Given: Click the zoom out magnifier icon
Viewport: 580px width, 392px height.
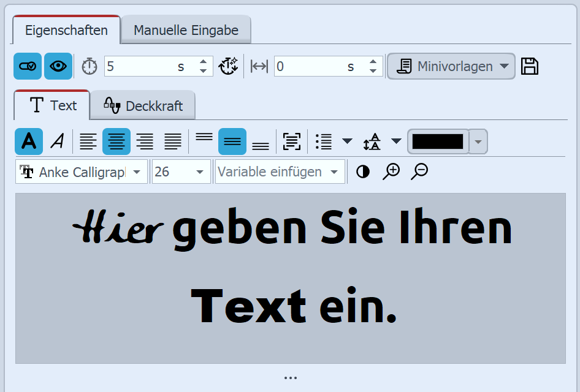Looking at the screenshot, I should [x=419, y=171].
